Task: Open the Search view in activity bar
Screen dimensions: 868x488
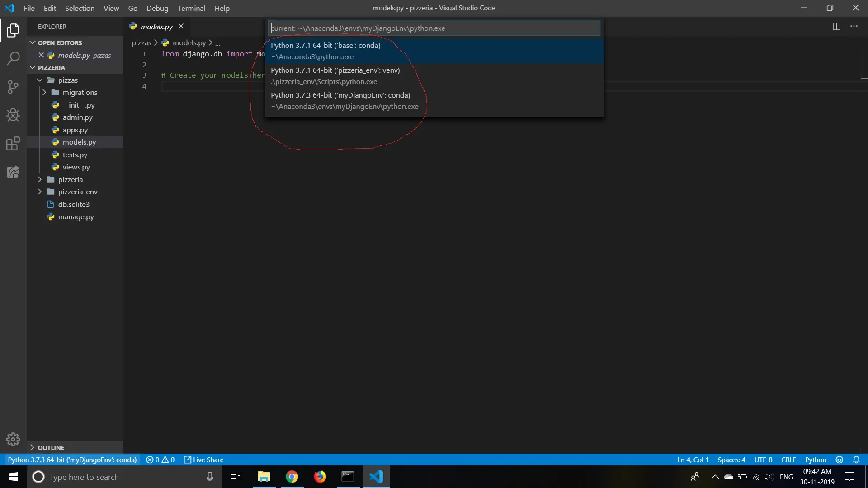Action: [x=13, y=58]
